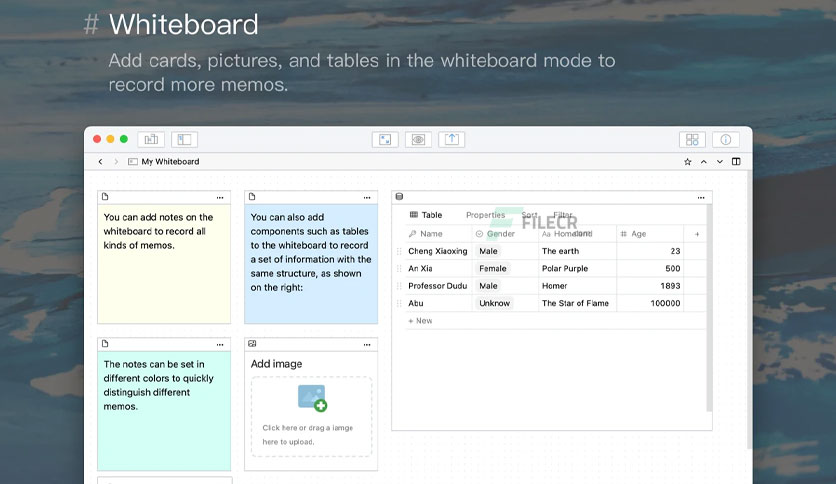Click the split view icon in navigation bar

[736, 162]
